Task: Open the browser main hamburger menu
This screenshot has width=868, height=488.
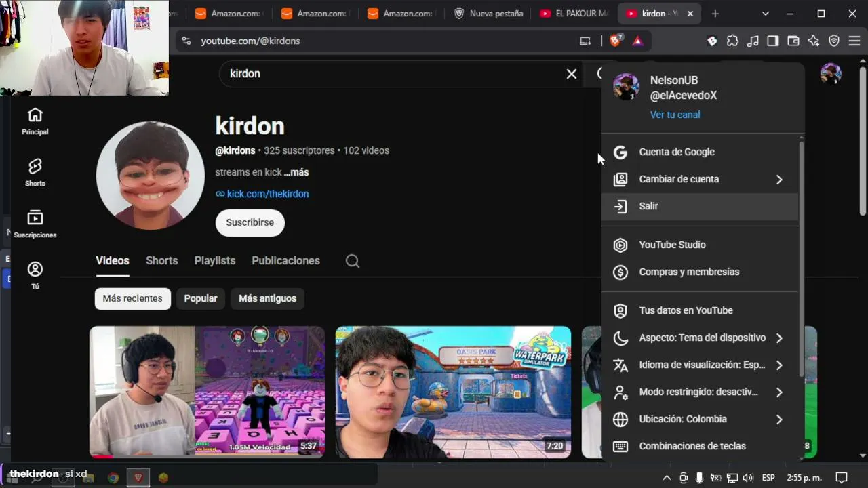Action: 854,41
